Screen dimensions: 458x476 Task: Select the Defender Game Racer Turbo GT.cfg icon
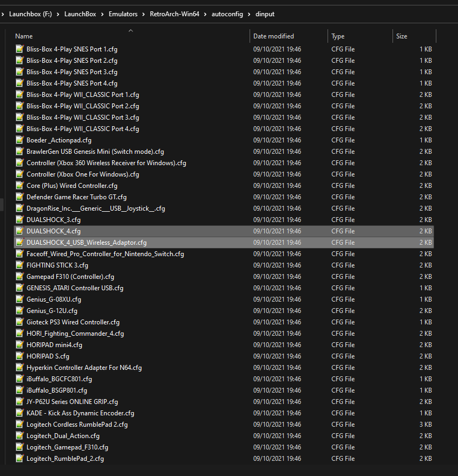19,197
